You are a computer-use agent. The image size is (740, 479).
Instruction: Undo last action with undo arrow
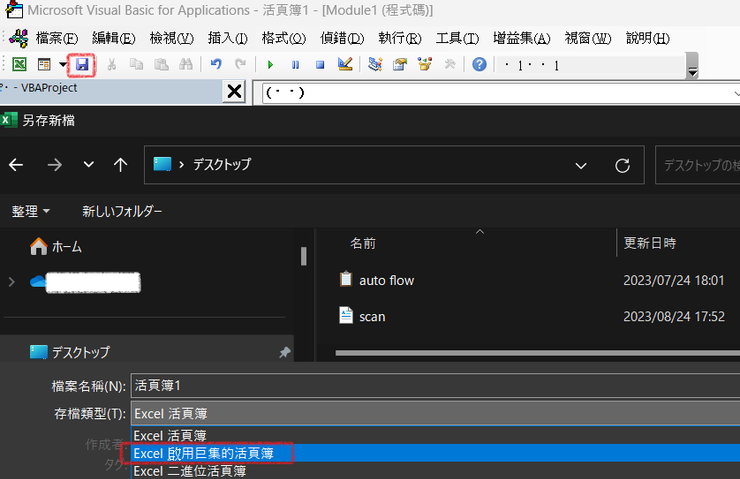(216, 64)
